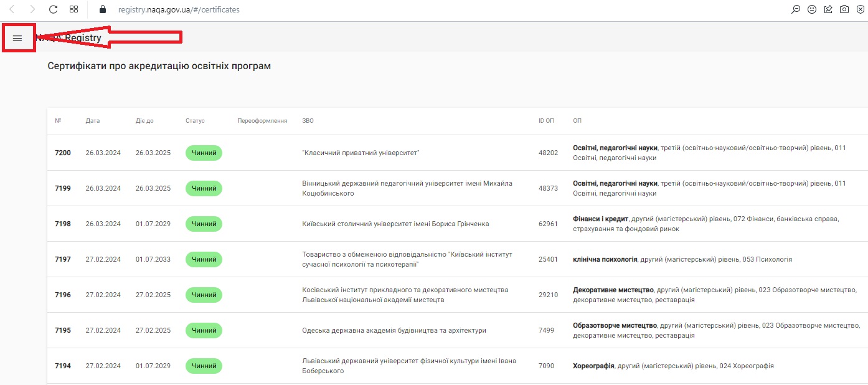Select Одеська державна академія будівництва та архітектури

pyautogui.click(x=394, y=330)
